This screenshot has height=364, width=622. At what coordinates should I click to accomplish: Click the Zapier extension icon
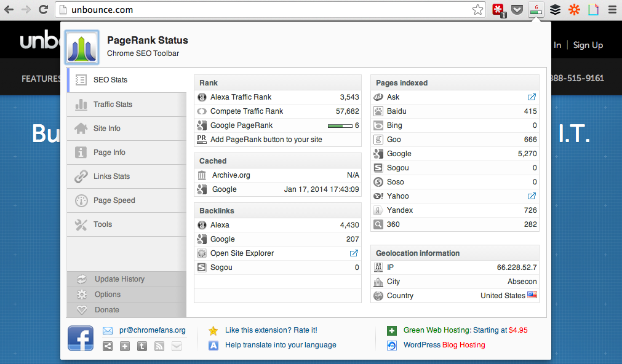point(574,10)
